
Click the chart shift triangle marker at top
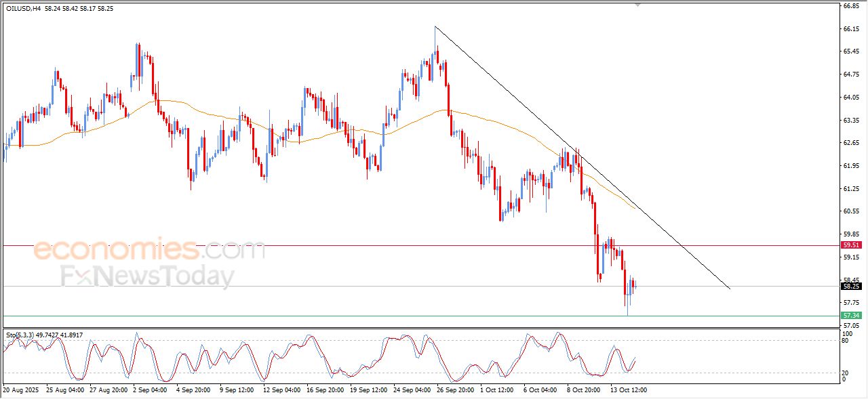pos(637,4)
